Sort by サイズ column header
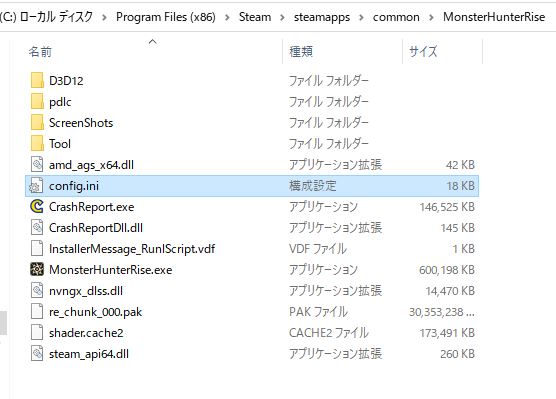Viewport: 556px width, 399px height. click(x=423, y=52)
